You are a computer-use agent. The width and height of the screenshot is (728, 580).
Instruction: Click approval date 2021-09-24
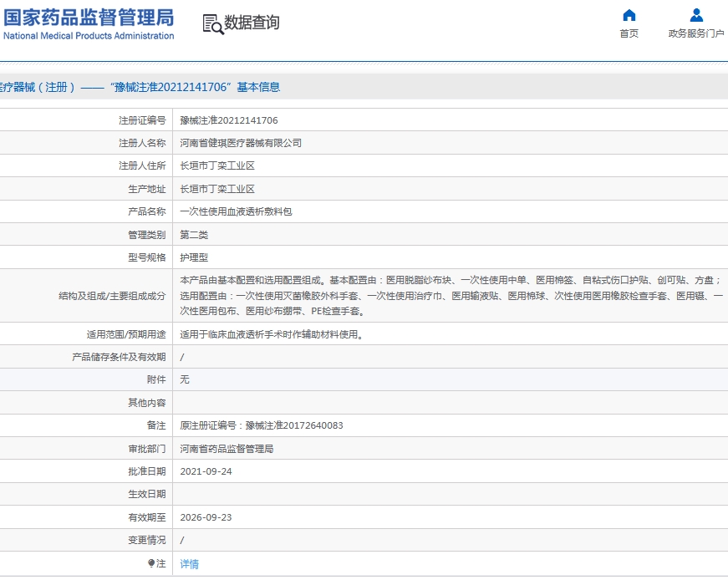pyautogui.click(x=206, y=471)
